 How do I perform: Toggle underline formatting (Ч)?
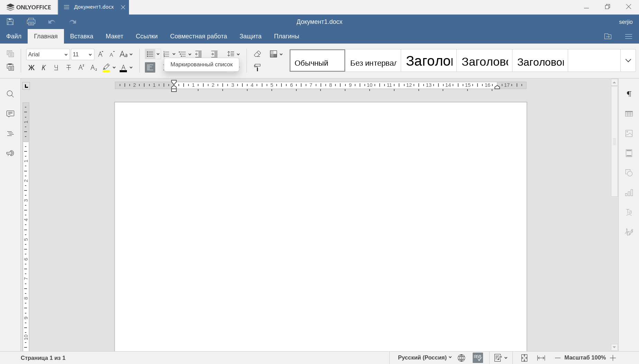pos(56,68)
